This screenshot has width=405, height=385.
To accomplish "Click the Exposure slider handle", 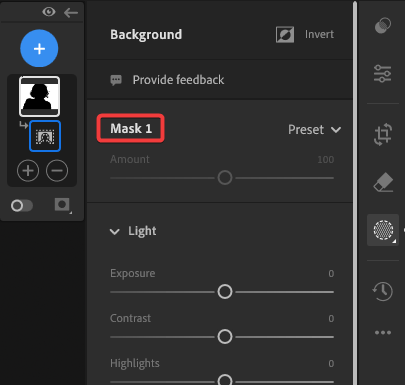I will pos(225,292).
